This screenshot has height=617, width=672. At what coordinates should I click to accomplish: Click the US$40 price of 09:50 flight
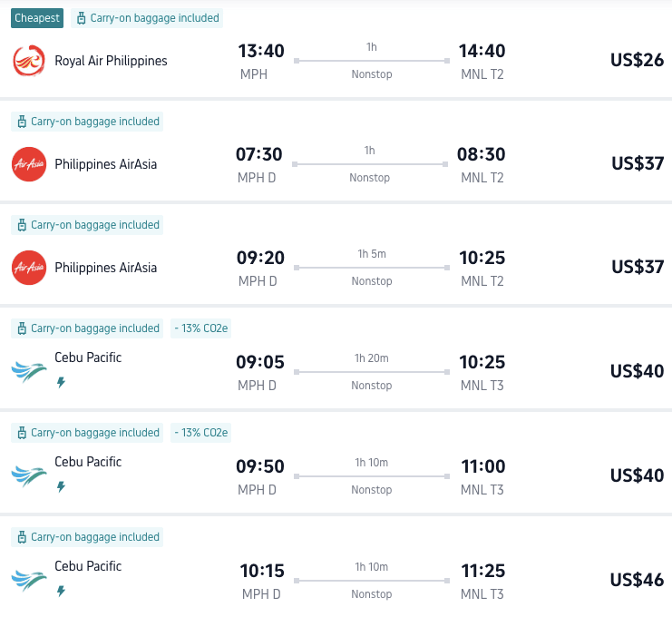[x=637, y=475]
